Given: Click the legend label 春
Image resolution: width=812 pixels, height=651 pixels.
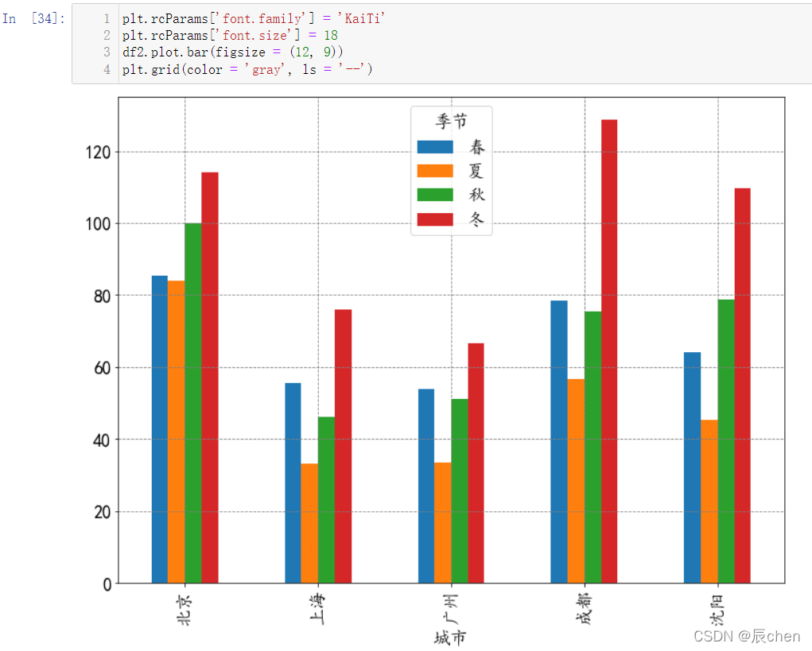Looking at the screenshot, I should click(x=477, y=147).
